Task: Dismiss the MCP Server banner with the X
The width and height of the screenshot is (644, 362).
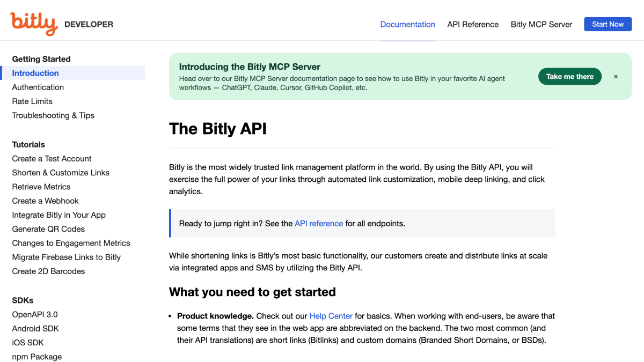Action: coord(616,77)
